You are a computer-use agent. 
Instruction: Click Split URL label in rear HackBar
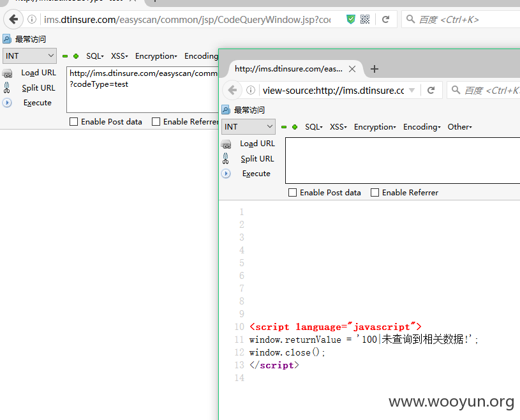[x=38, y=88]
